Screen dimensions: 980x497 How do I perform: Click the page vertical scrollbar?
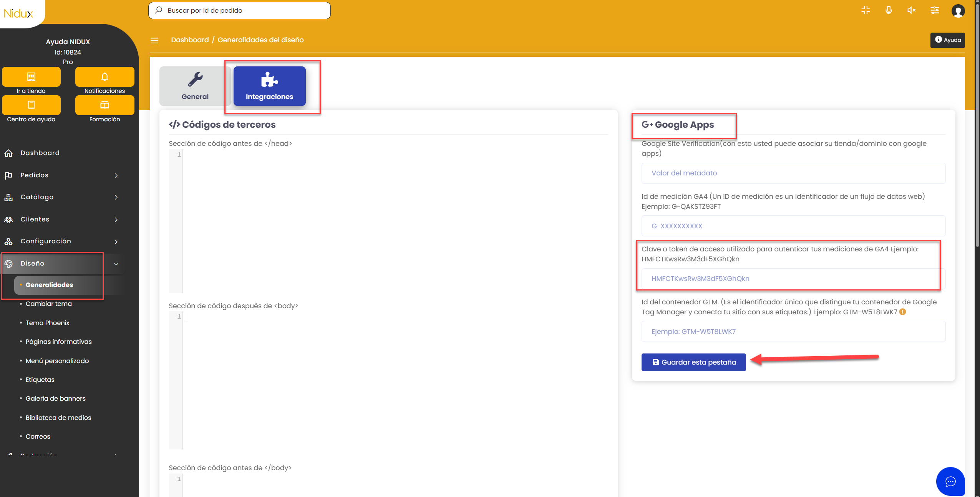tap(977, 123)
